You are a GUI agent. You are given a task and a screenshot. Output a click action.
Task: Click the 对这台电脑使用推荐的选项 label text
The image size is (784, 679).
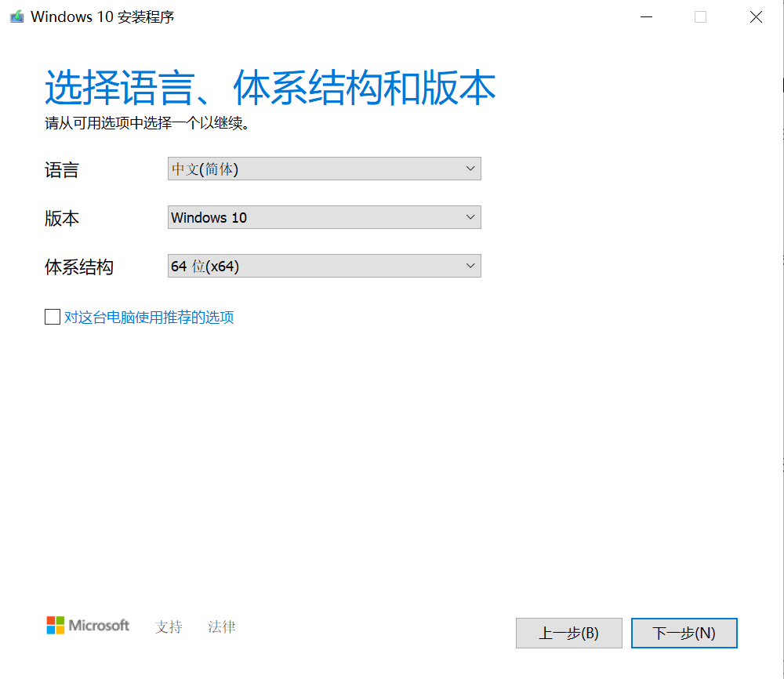[149, 317]
